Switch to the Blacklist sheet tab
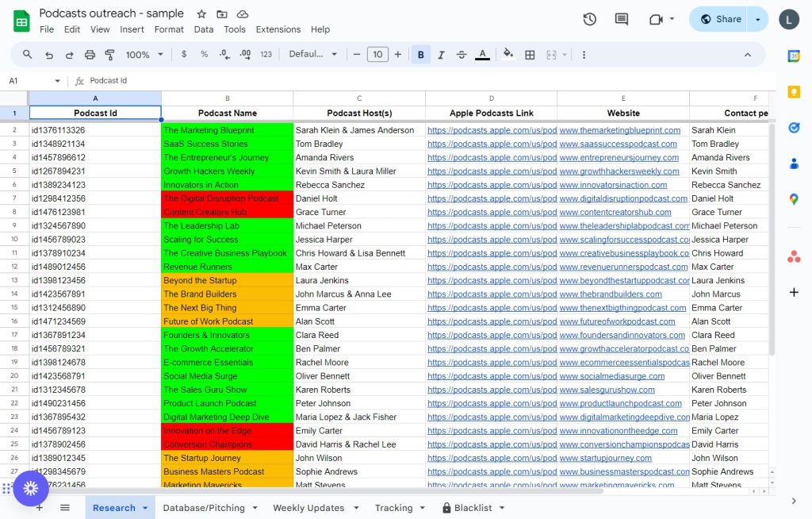Screen dimensions: 812x519 pyautogui.click(x=473, y=508)
